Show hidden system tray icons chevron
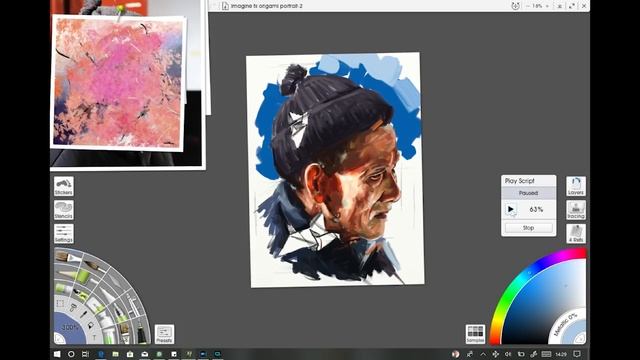 483,354
